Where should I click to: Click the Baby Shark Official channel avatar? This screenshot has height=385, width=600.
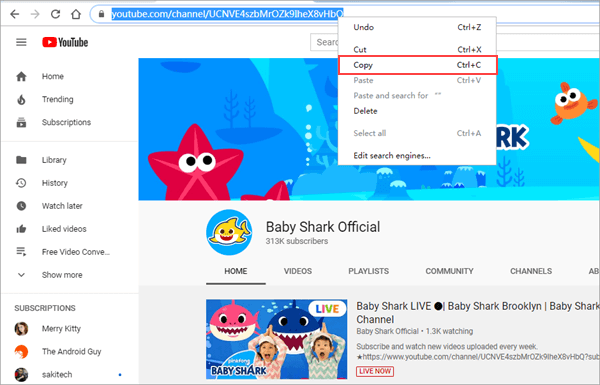tap(229, 232)
